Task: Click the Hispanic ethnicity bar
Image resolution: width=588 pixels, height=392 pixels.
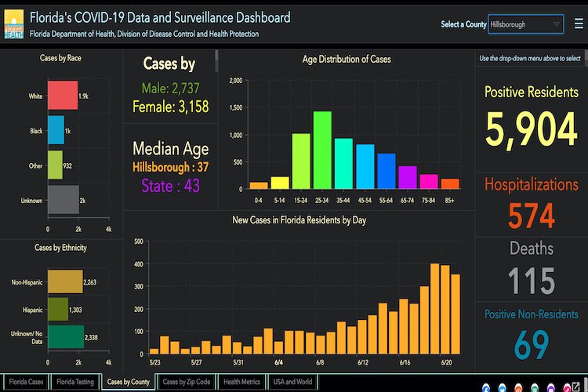Action: pos(58,309)
